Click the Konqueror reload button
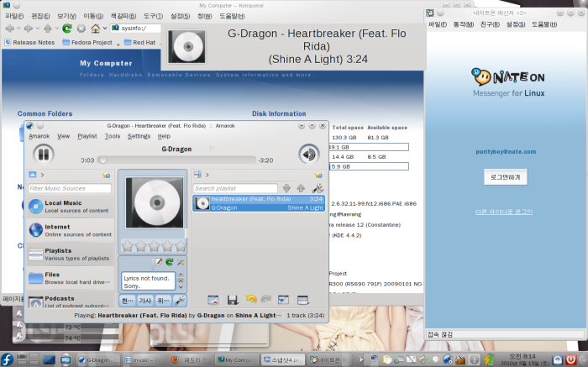The image size is (588, 367). pos(67,28)
